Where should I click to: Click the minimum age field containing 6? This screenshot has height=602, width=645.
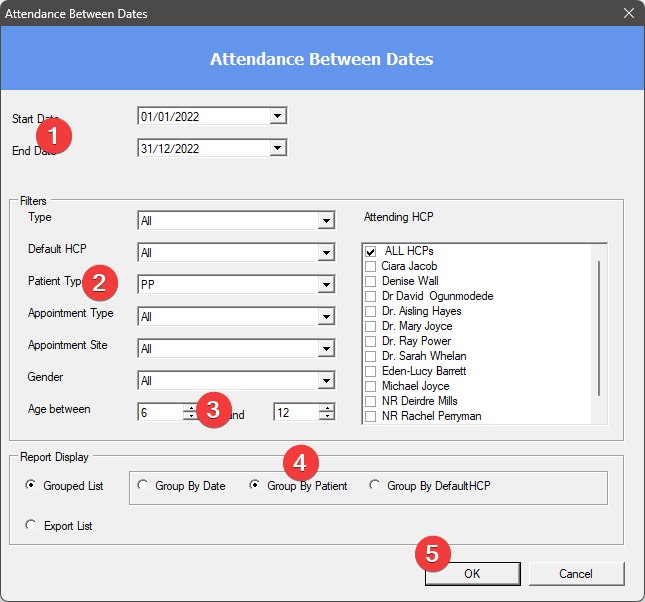click(x=160, y=412)
